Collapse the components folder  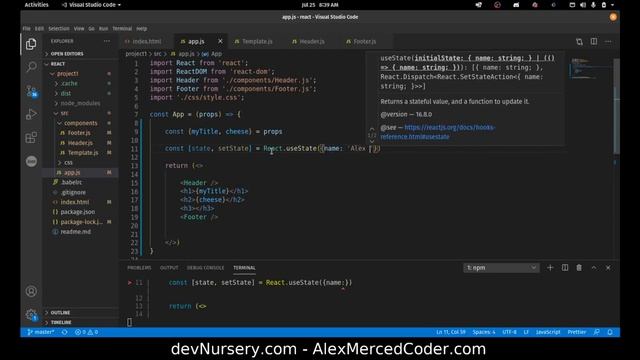(80, 123)
